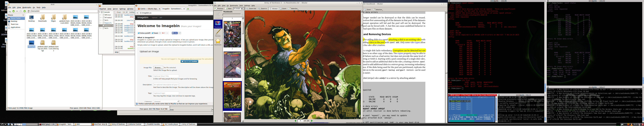Go up one folder in the dcki file manager
Viewport: 644px width, 126px height.
[x=24, y=11]
